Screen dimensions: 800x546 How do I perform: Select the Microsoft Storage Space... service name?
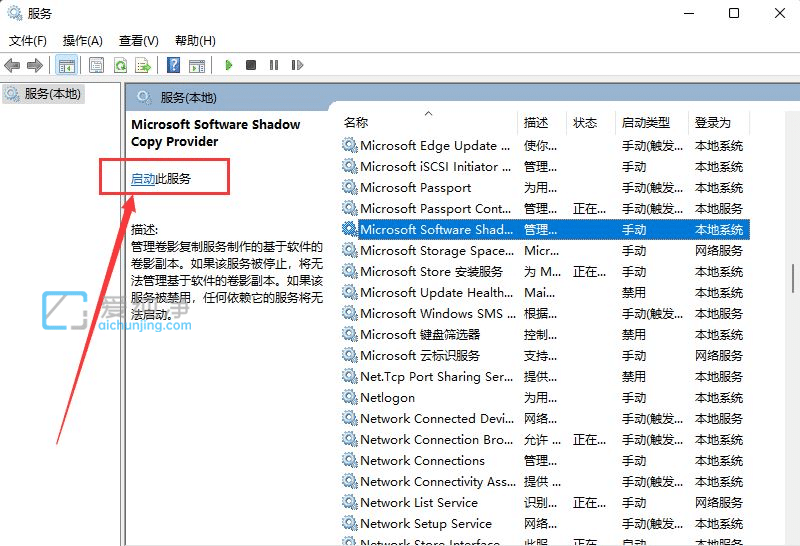coord(437,250)
